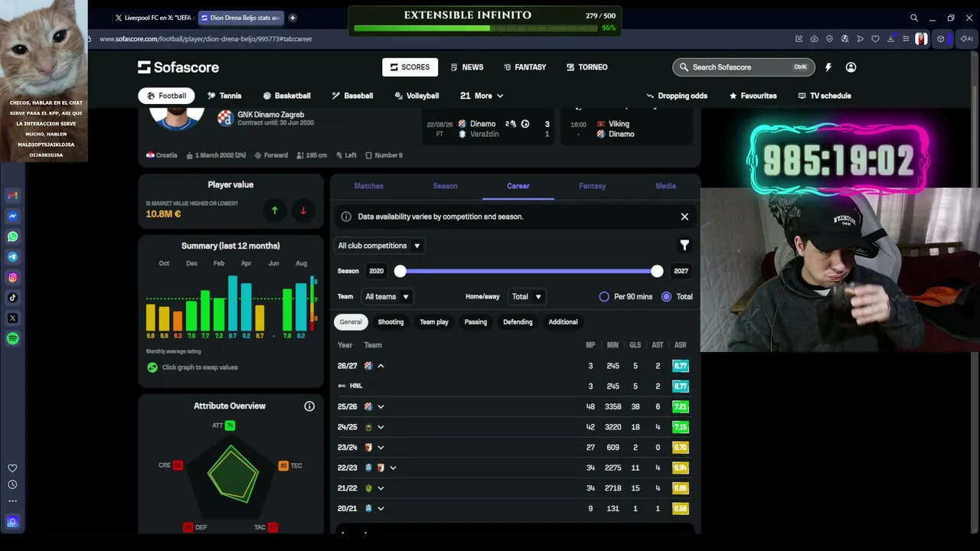Open the All teams dropdown
Image resolution: width=980 pixels, height=551 pixels.
coord(387,297)
